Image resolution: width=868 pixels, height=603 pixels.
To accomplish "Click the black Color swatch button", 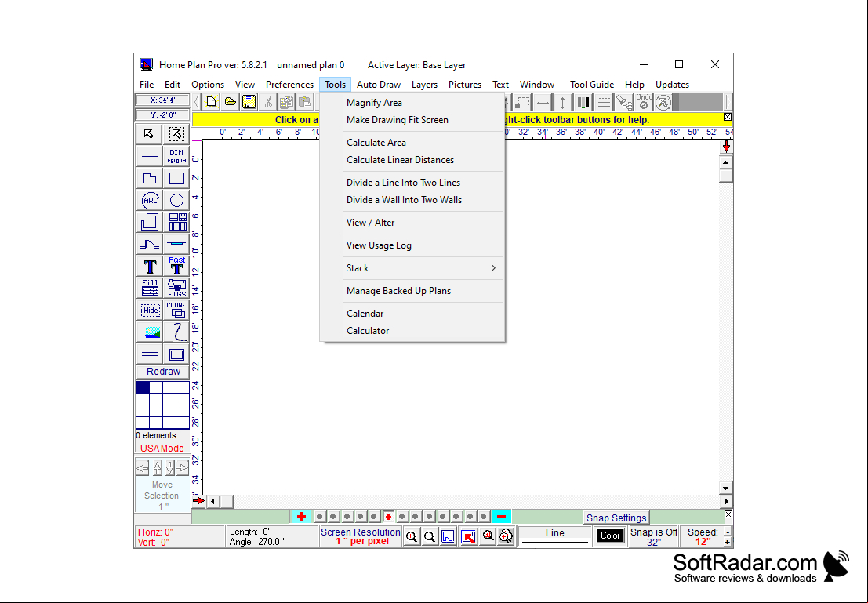I will tap(610, 536).
